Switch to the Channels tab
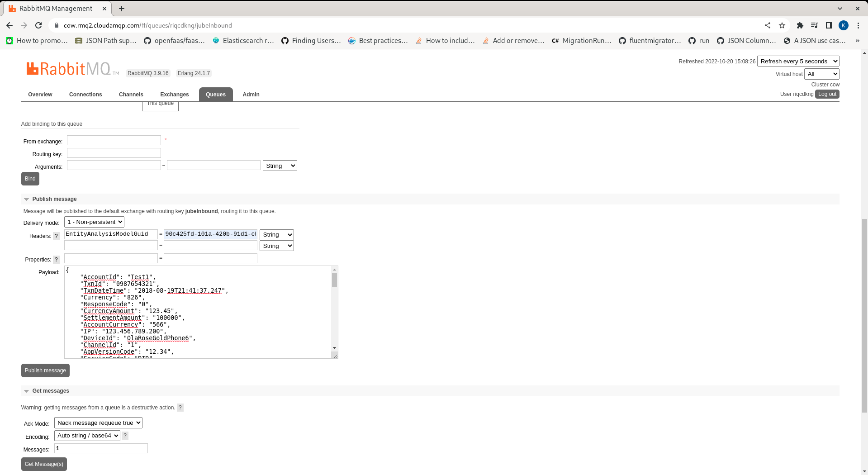The height and width of the screenshot is (475, 868). [x=131, y=95]
